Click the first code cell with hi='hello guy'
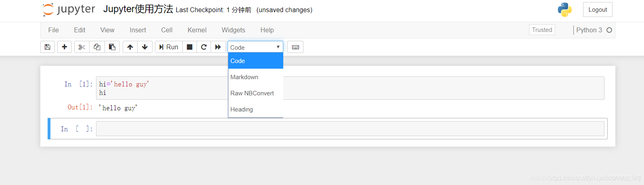Screen dimensions: 644x185 [350, 88]
